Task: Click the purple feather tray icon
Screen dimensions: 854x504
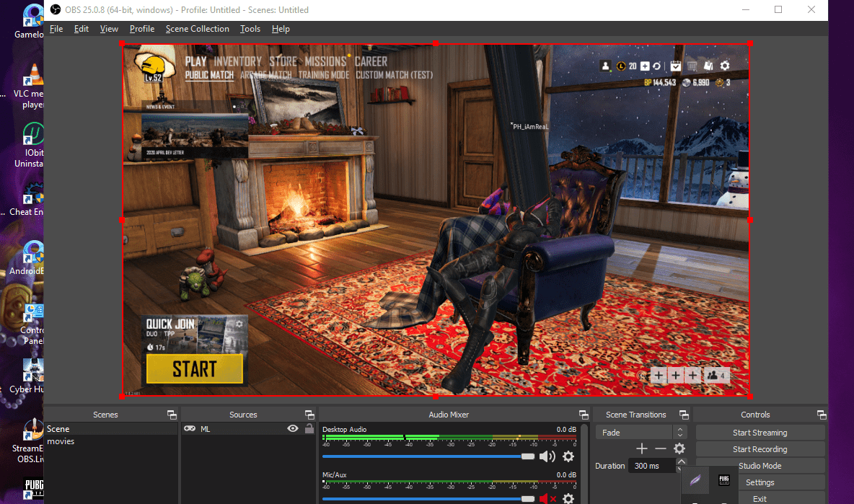Action: (695, 480)
